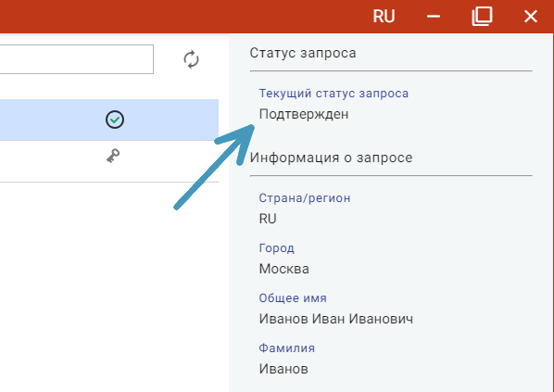Click the Информация о запросе section header
The height and width of the screenshot is (392, 554).
(331, 158)
